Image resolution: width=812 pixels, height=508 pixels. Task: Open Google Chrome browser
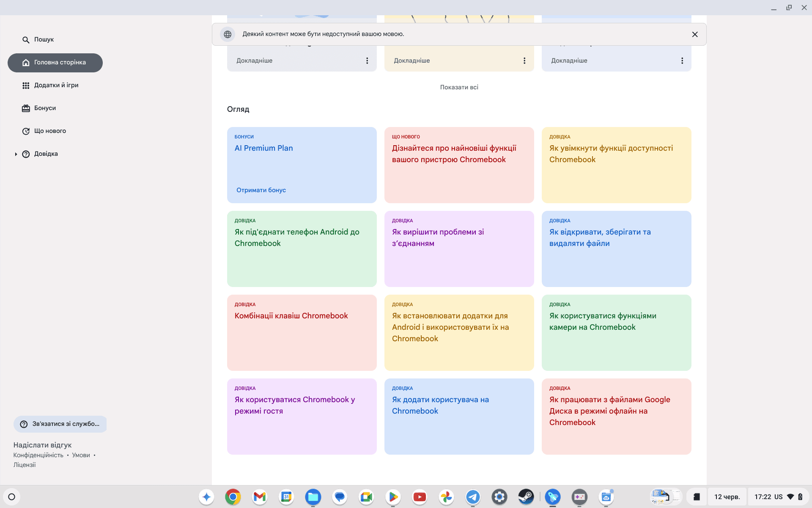pyautogui.click(x=233, y=496)
